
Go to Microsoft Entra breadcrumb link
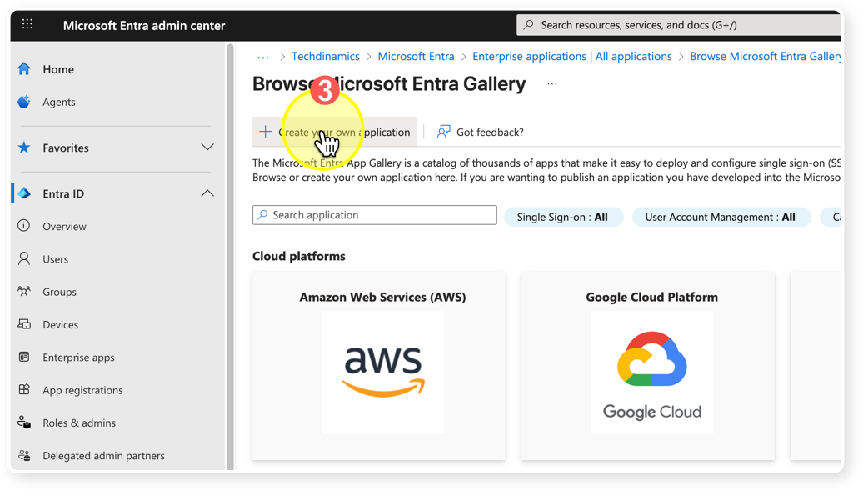[416, 57]
